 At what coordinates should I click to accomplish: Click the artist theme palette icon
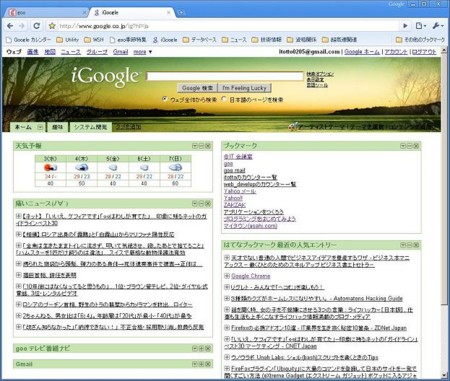coord(292,127)
